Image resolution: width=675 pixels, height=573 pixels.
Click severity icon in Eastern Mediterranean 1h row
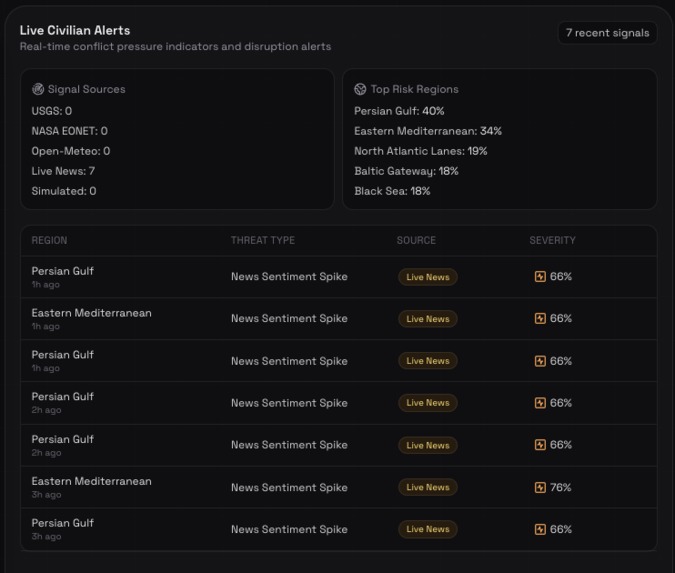click(x=540, y=318)
